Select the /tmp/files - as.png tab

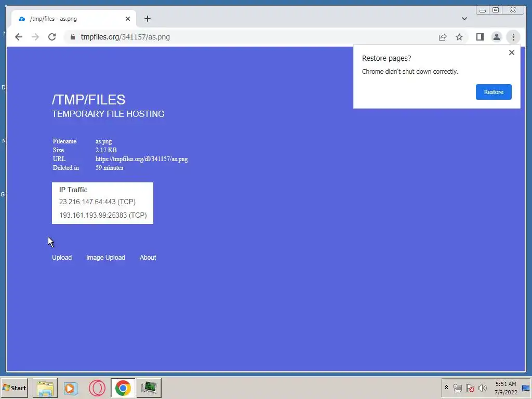click(74, 19)
